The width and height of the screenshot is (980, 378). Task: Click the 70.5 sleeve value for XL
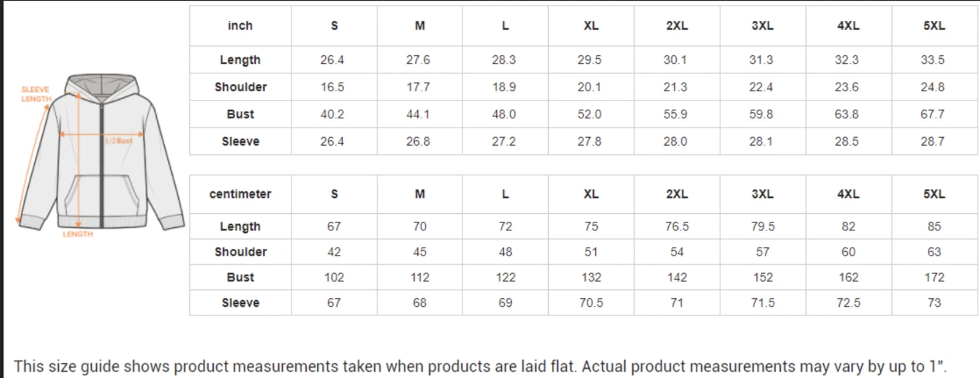[591, 303]
